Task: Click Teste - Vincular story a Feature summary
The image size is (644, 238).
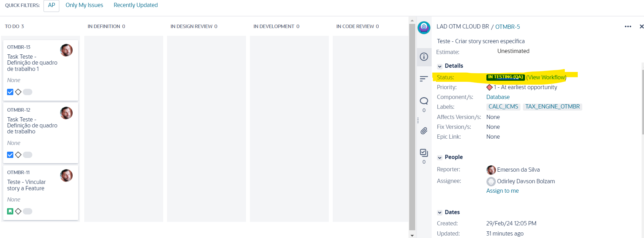Action: 26,185
